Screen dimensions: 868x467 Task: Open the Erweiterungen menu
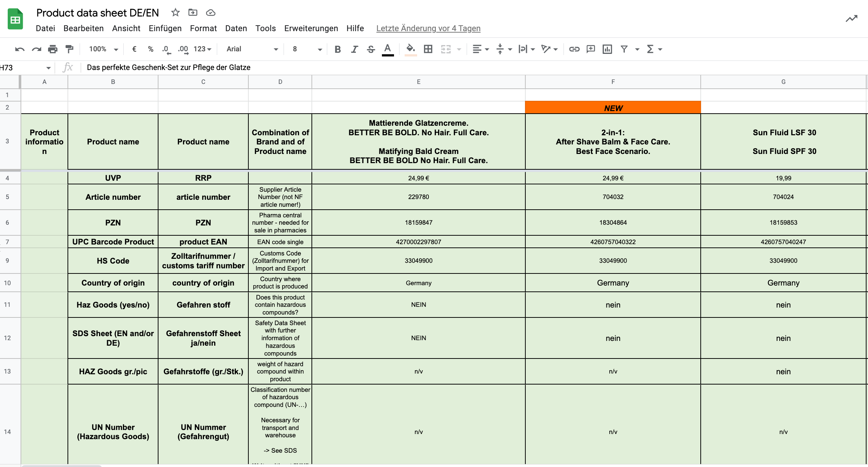point(311,29)
